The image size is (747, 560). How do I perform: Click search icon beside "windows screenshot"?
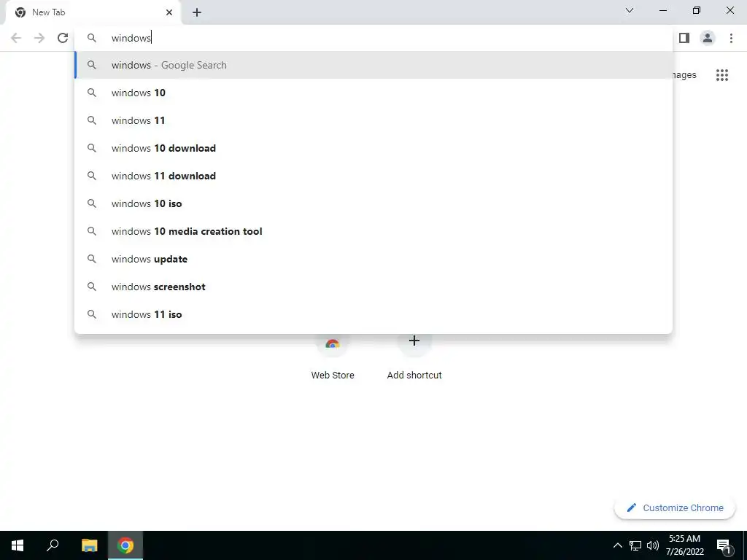pyautogui.click(x=92, y=287)
